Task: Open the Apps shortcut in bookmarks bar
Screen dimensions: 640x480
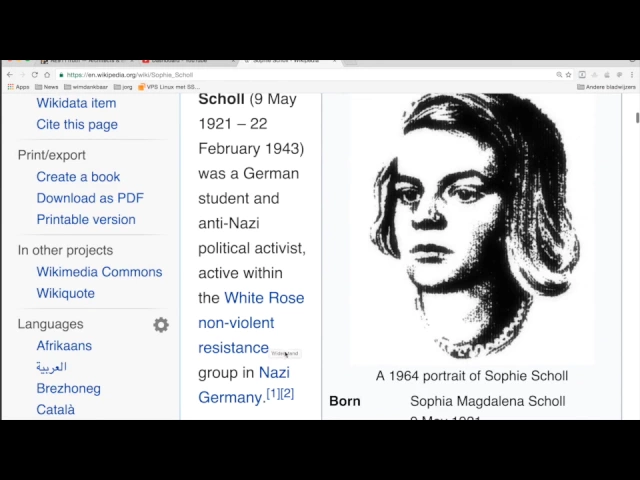Action: tap(18, 87)
